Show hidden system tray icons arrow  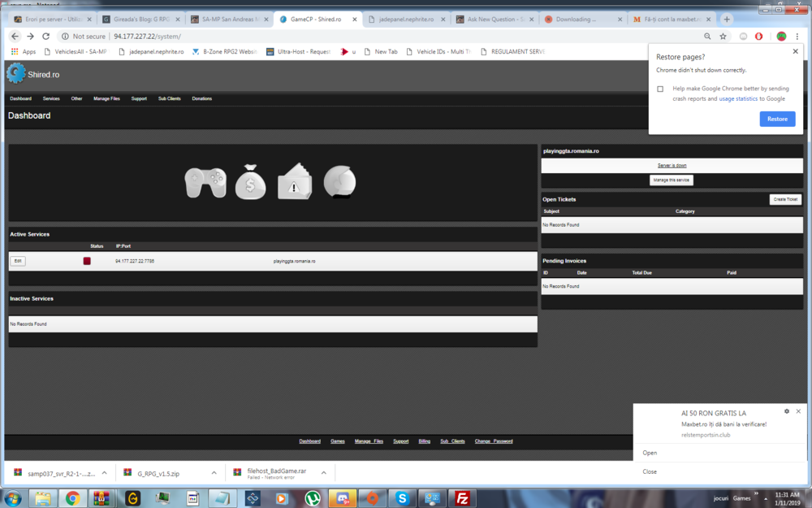click(x=766, y=499)
